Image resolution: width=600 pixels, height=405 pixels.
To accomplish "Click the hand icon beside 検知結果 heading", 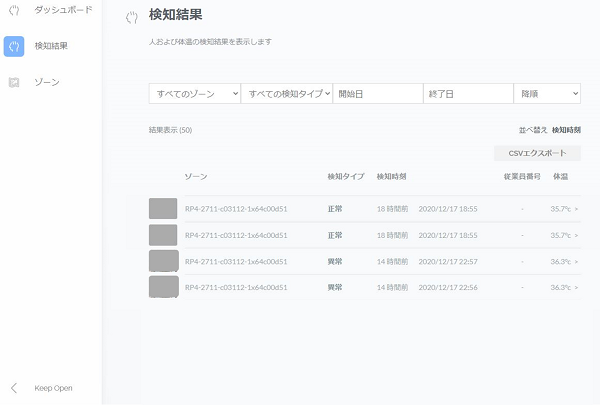I will 132,18.
